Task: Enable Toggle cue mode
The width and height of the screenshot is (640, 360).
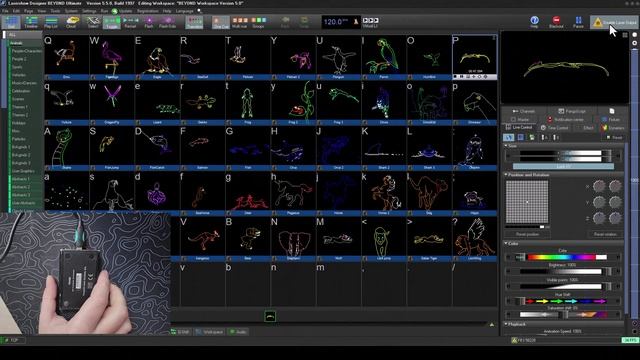Action: coord(111,22)
